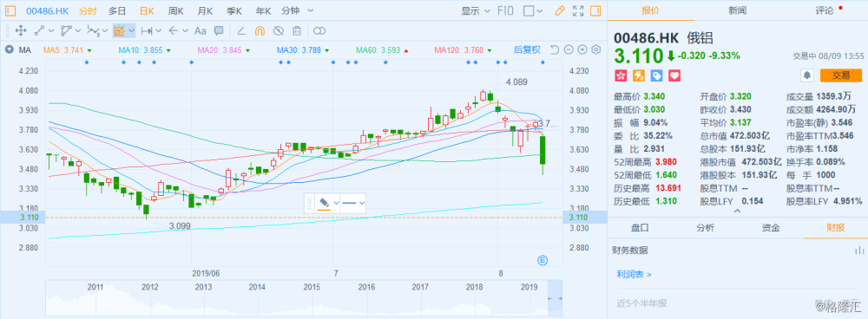Open the 显示 display dropdown
Viewport: 868px width, 319px height.
[x=476, y=10]
